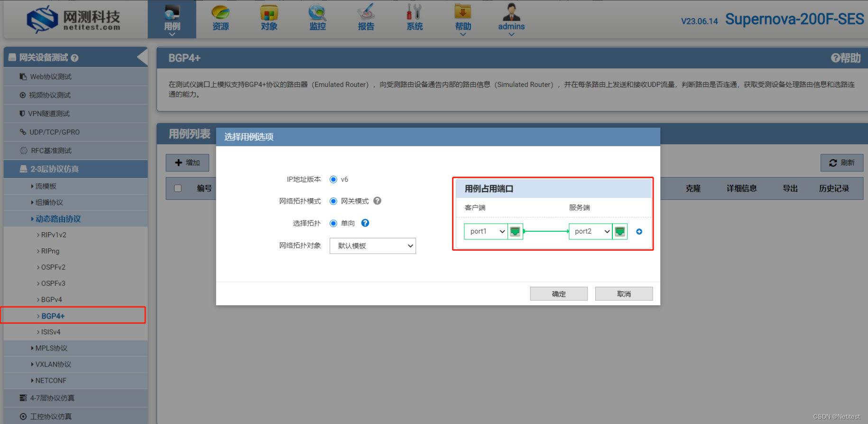The height and width of the screenshot is (424, 868).
Task: Click the ?帮助 link in BGP4+ header
Action: tap(846, 58)
